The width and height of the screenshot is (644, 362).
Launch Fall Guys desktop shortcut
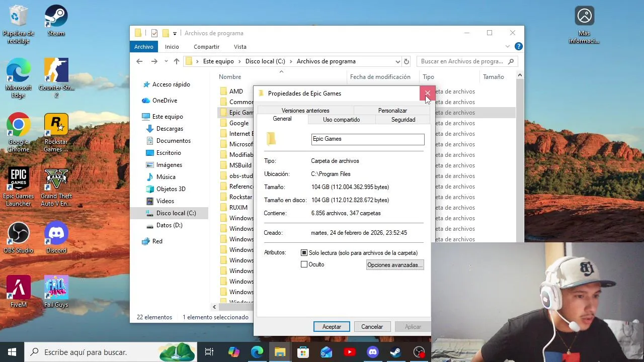point(56,292)
